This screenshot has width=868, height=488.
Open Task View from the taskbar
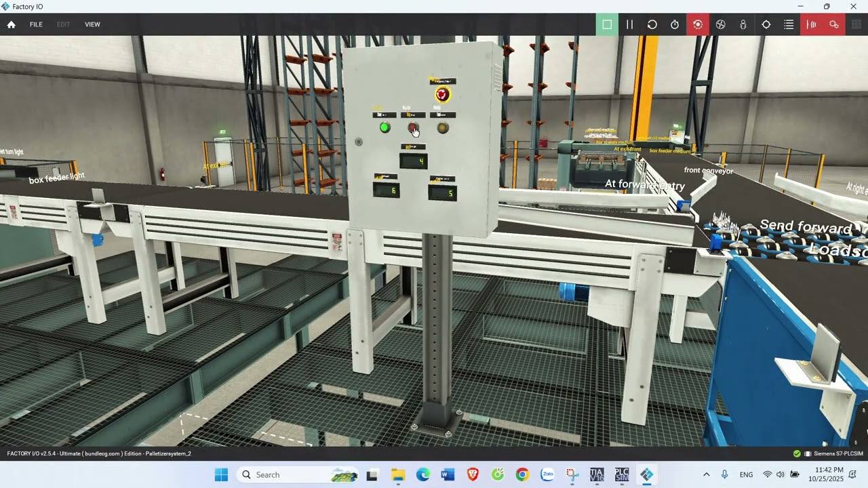point(372,475)
